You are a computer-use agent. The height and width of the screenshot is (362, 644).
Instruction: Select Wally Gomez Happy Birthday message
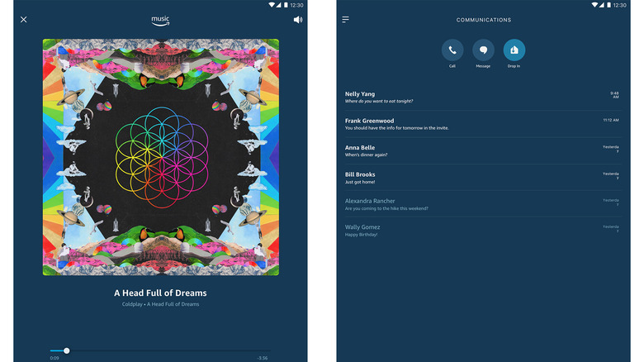(x=483, y=231)
